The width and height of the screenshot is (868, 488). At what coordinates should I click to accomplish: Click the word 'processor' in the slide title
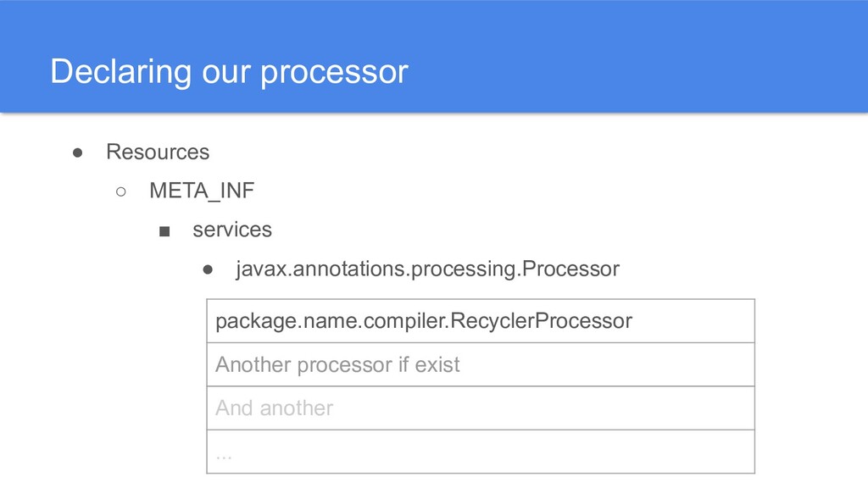[x=334, y=72]
